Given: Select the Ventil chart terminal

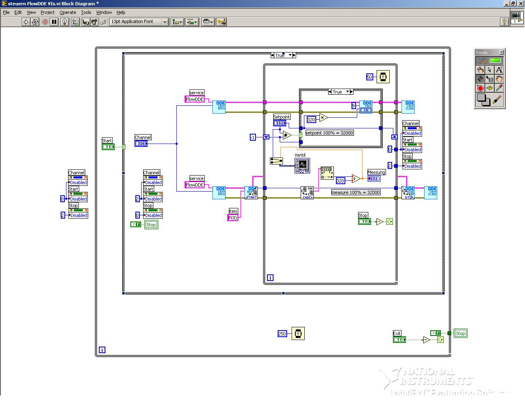Looking at the screenshot, I should tap(302, 166).
